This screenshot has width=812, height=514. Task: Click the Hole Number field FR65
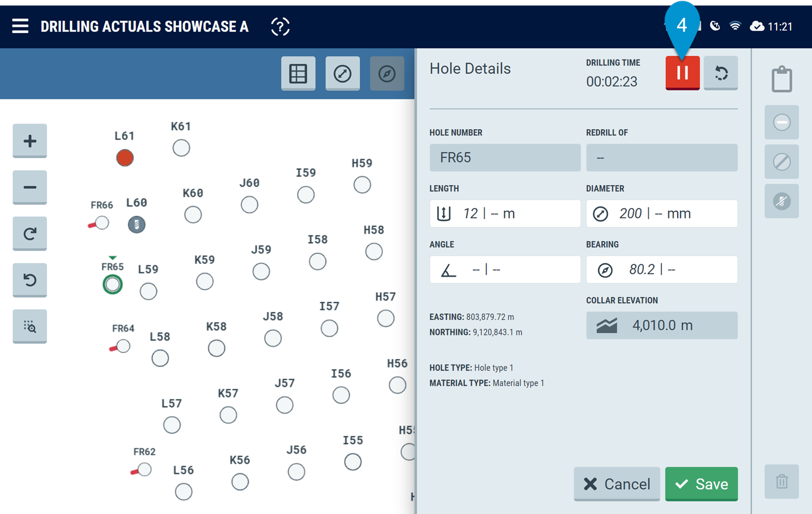[x=505, y=157]
